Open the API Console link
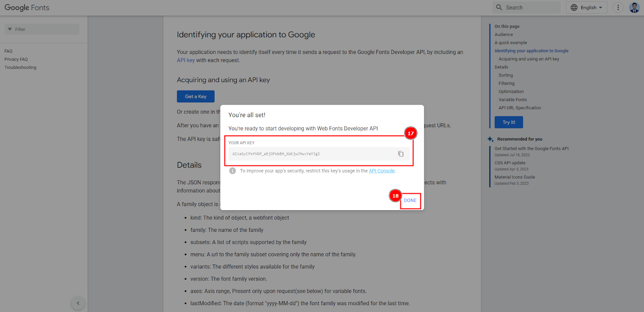Viewport: 644px width, 312px height. point(382,171)
